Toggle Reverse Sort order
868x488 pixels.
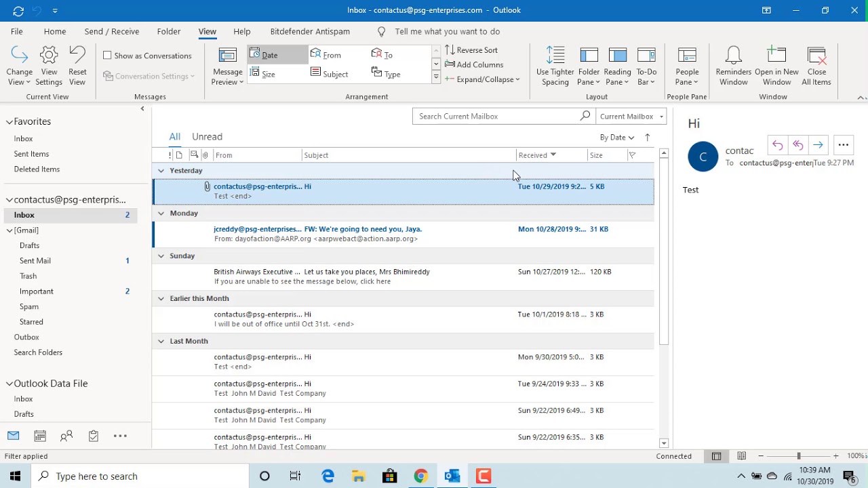coord(471,50)
